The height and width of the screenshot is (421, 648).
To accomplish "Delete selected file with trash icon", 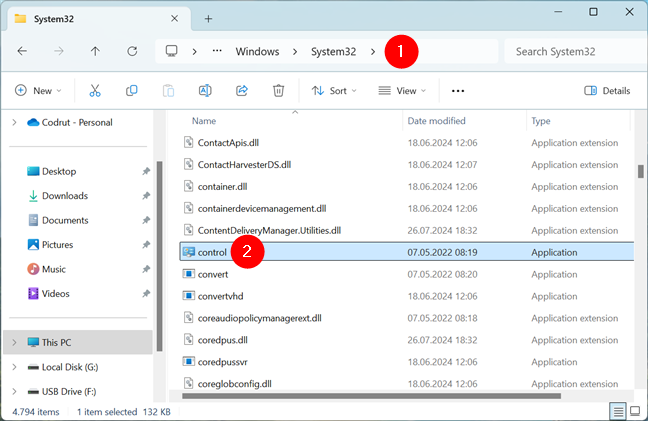I will point(279,90).
